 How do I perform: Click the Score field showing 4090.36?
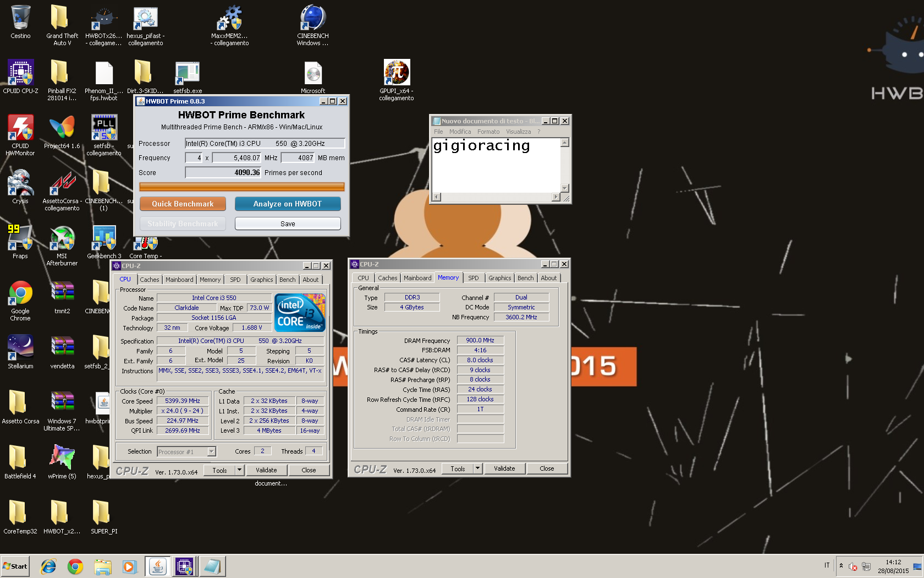point(223,172)
